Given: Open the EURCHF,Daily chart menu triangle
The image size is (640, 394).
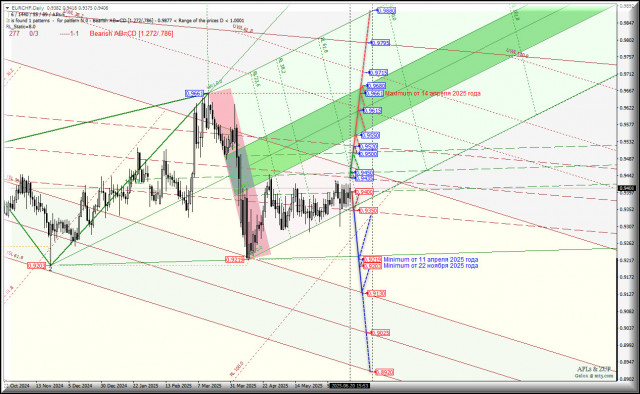Looking at the screenshot, I should click(x=7, y=8).
